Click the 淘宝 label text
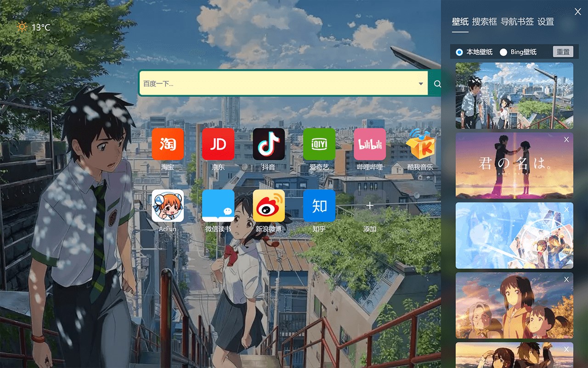This screenshot has width=588, height=368. (x=168, y=167)
